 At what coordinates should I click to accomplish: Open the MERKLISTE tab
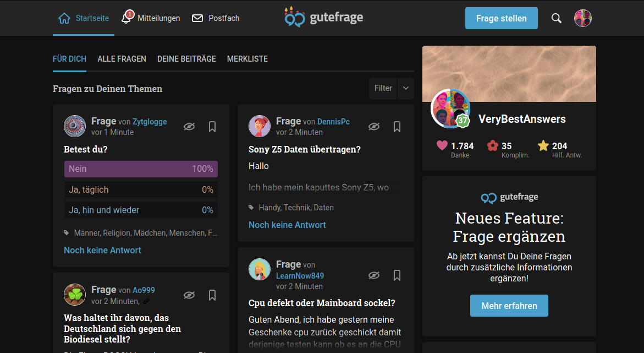point(247,59)
